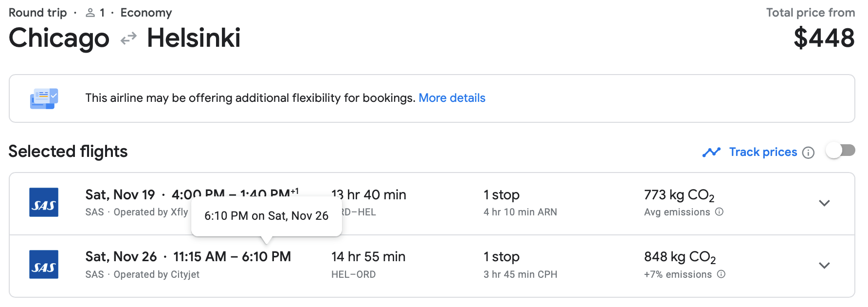The height and width of the screenshot is (307, 868).
Task: Click the SAS logo on the Nov 19 flight
Action: pos(44,202)
